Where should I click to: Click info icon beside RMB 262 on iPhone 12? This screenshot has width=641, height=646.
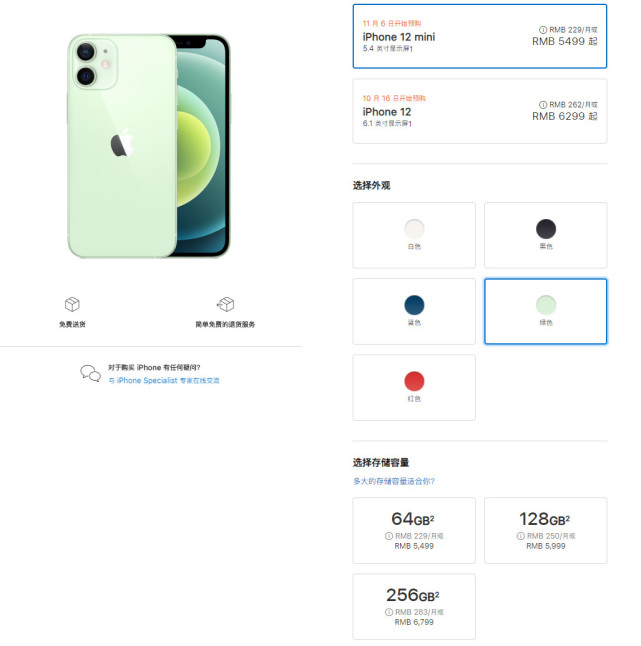coord(543,104)
